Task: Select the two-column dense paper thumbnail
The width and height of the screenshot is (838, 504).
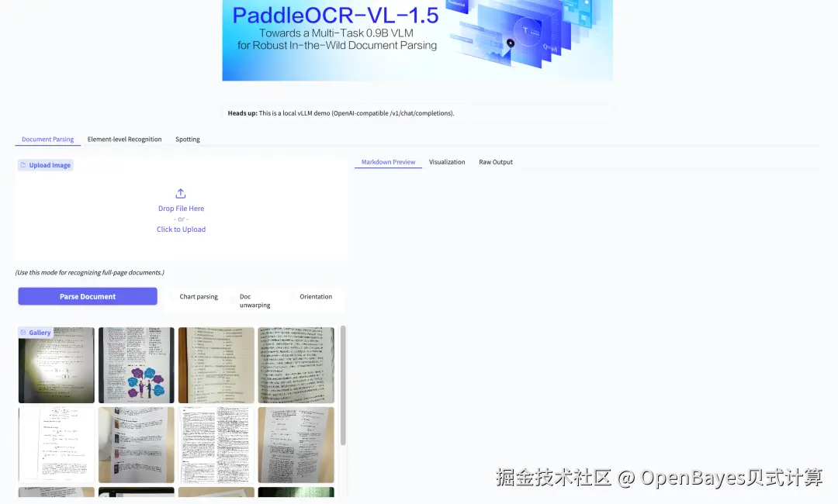Action: (x=216, y=445)
